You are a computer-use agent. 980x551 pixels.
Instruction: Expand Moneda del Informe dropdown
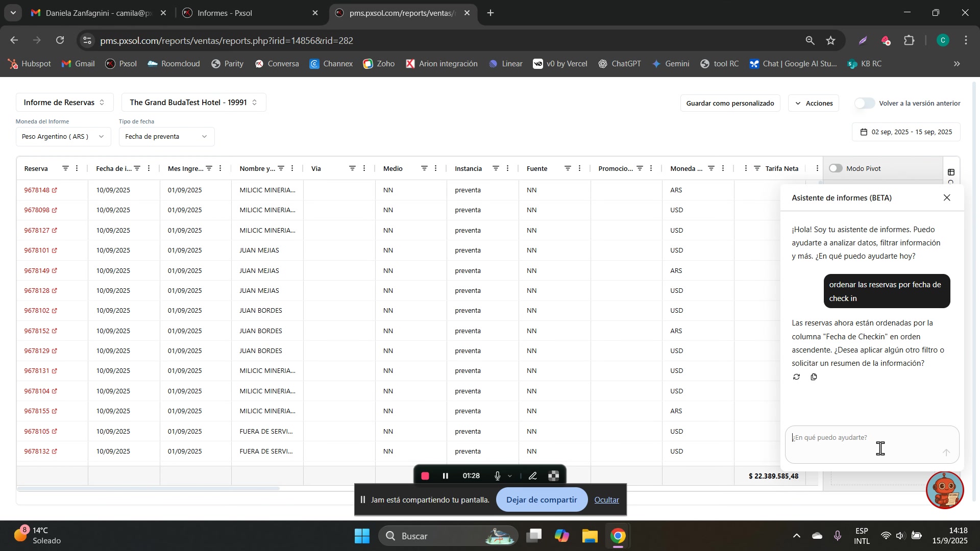pyautogui.click(x=63, y=137)
